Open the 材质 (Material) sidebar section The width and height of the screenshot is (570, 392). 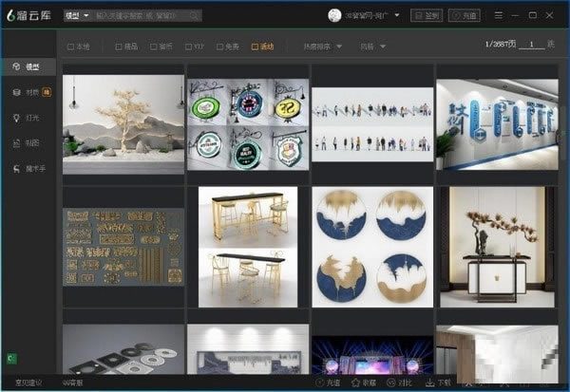coord(27,92)
